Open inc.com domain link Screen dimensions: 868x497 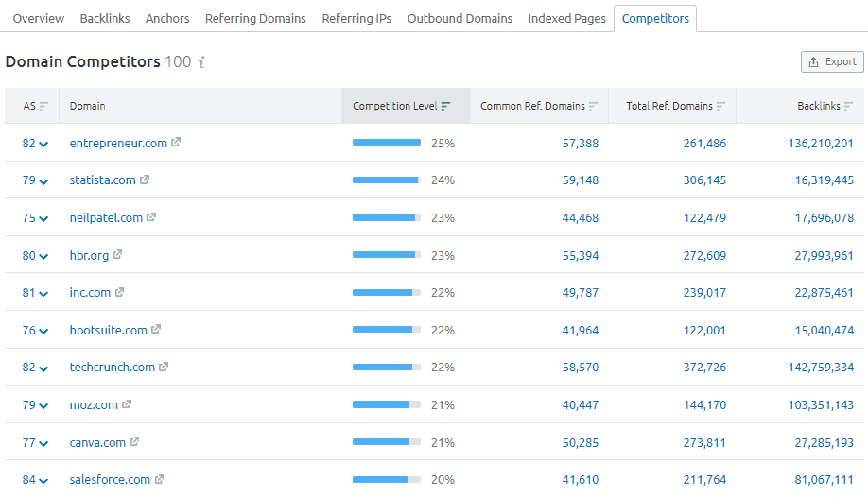pyautogui.click(x=90, y=293)
